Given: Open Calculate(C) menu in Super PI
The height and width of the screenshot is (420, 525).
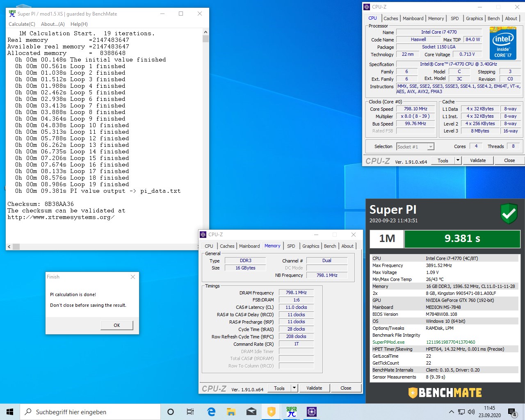Looking at the screenshot, I should click(x=22, y=24).
